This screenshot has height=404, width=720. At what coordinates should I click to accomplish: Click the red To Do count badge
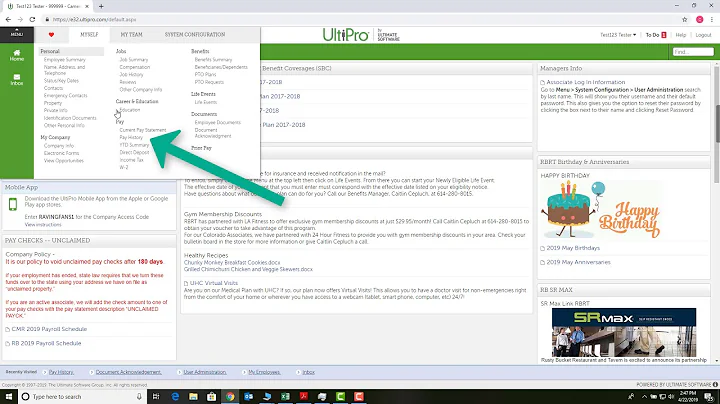(664, 35)
